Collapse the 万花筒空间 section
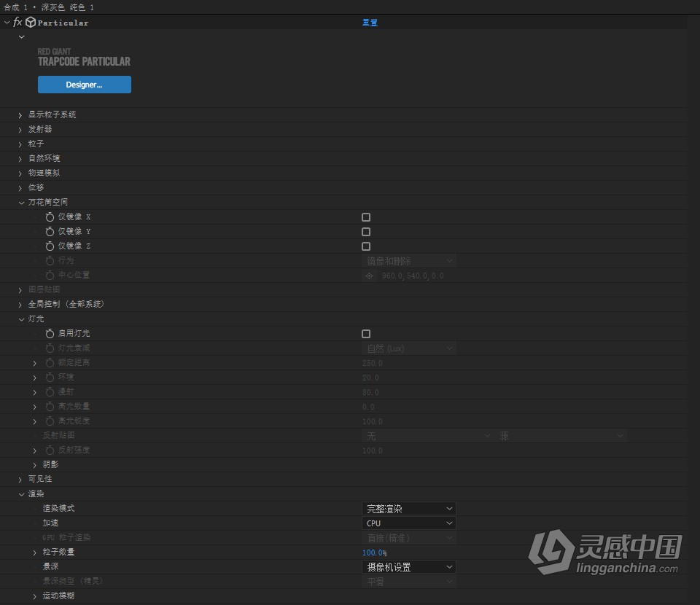The height and width of the screenshot is (605, 700). [x=21, y=203]
